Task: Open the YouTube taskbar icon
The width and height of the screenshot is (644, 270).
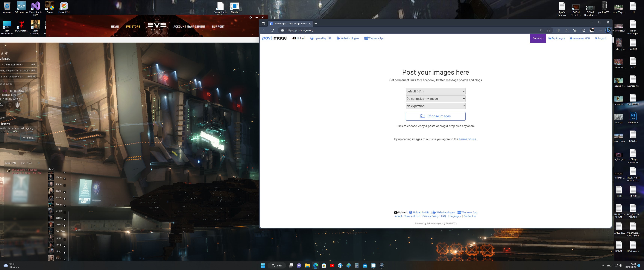Action: click(x=332, y=265)
